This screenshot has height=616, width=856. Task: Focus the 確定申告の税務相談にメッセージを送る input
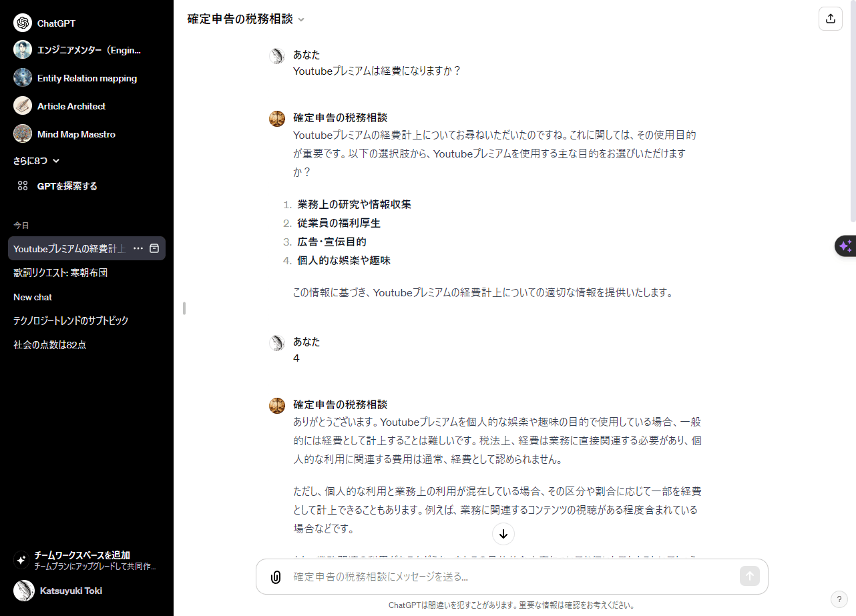coord(511,577)
